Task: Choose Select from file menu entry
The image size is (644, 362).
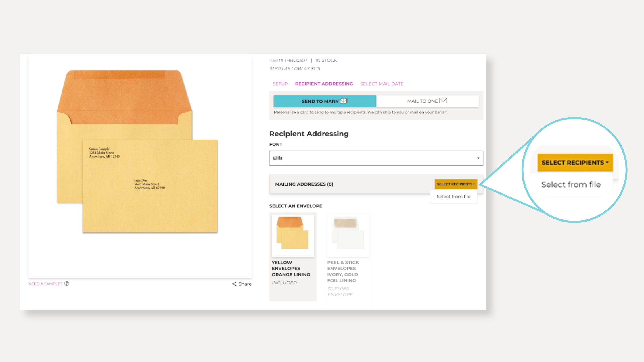Action: [453, 197]
